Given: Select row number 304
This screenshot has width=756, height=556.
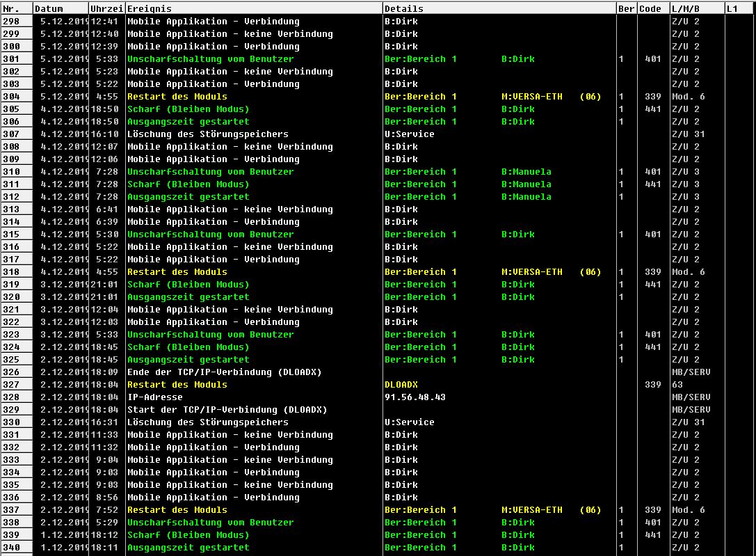Looking at the screenshot, I should point(16,96).
